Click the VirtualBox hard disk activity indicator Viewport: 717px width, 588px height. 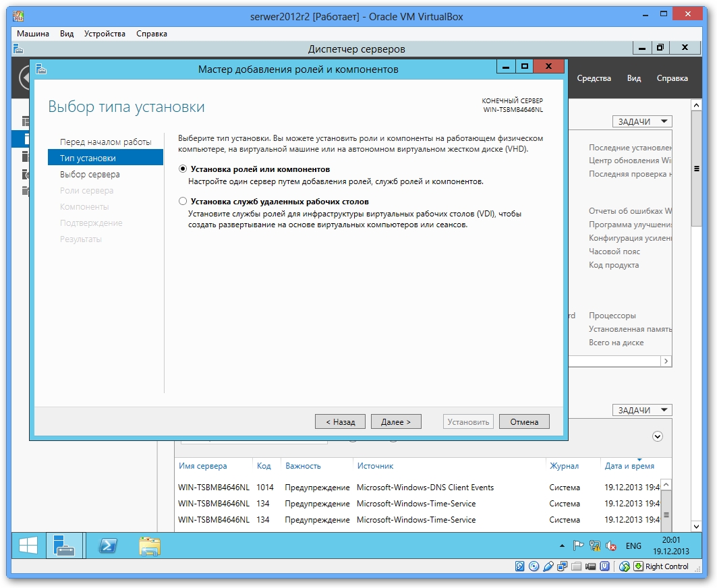click(520, 566)
